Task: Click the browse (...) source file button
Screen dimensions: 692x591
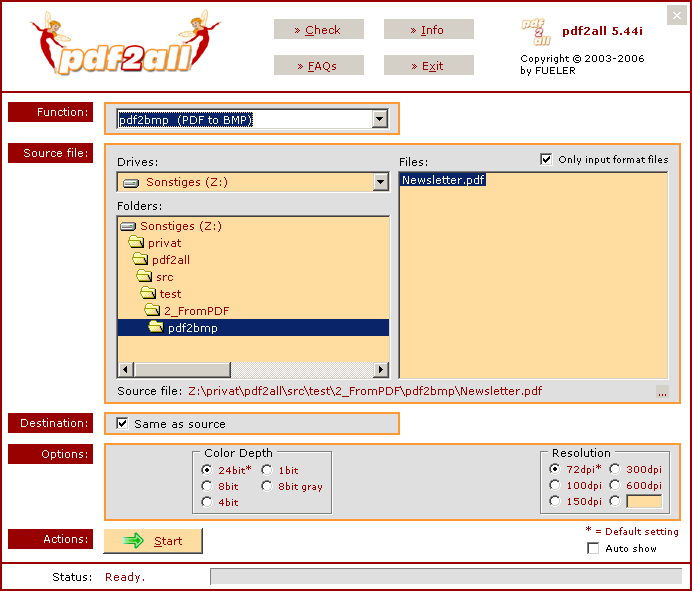Action: pyautogui.click(x=662, y=392)
